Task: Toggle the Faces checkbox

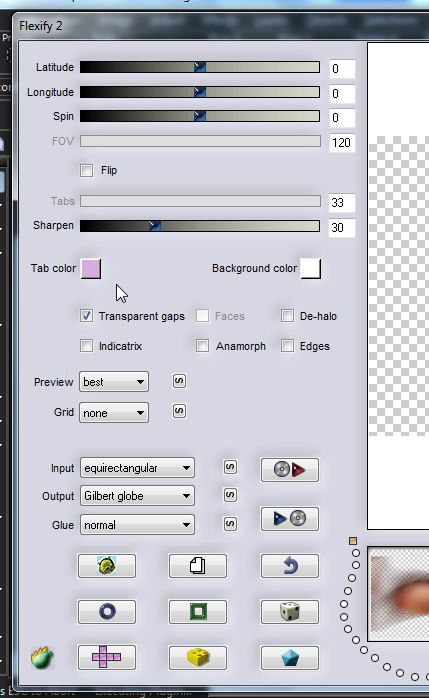Action: click(202, 316)
